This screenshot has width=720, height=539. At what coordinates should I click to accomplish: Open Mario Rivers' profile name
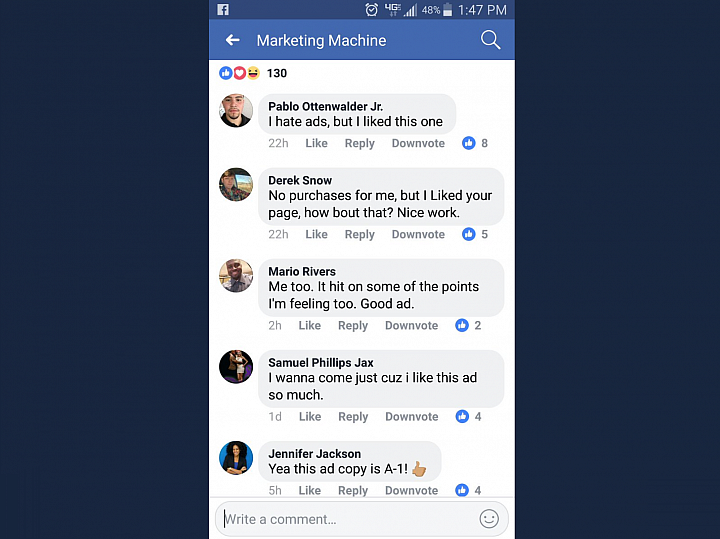coord(302,271)
